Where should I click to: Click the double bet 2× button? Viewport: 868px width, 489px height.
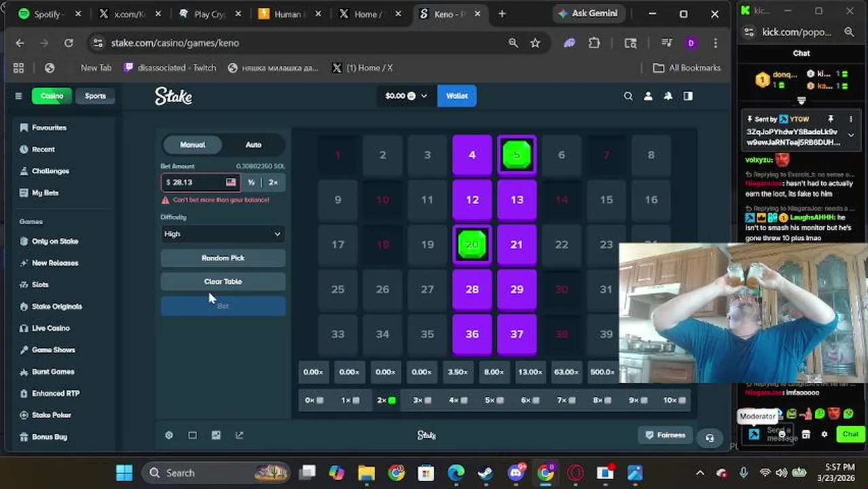tap(273, 182)
